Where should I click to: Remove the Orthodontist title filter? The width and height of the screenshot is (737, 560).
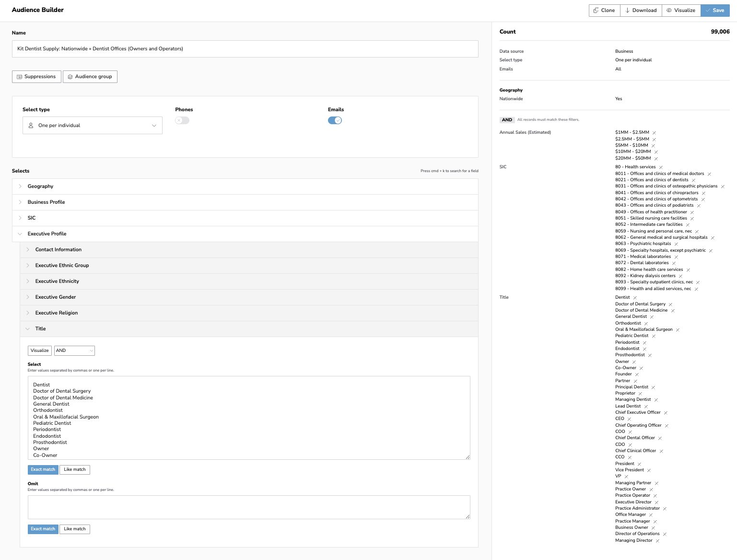pos(646,324)
